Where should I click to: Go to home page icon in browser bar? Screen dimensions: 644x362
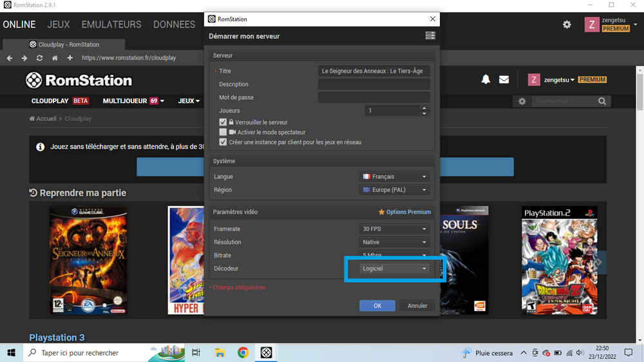click(x=55, y=58)
